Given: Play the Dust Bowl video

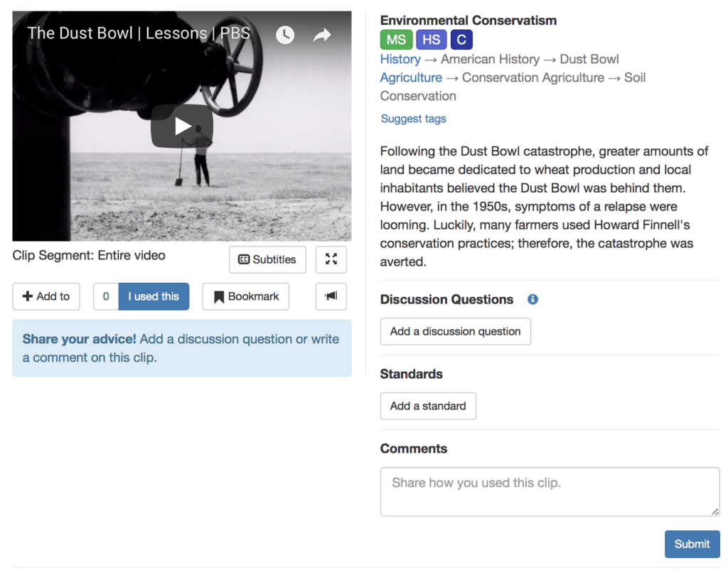Looking at the screenshot, I should coord(182,126).
